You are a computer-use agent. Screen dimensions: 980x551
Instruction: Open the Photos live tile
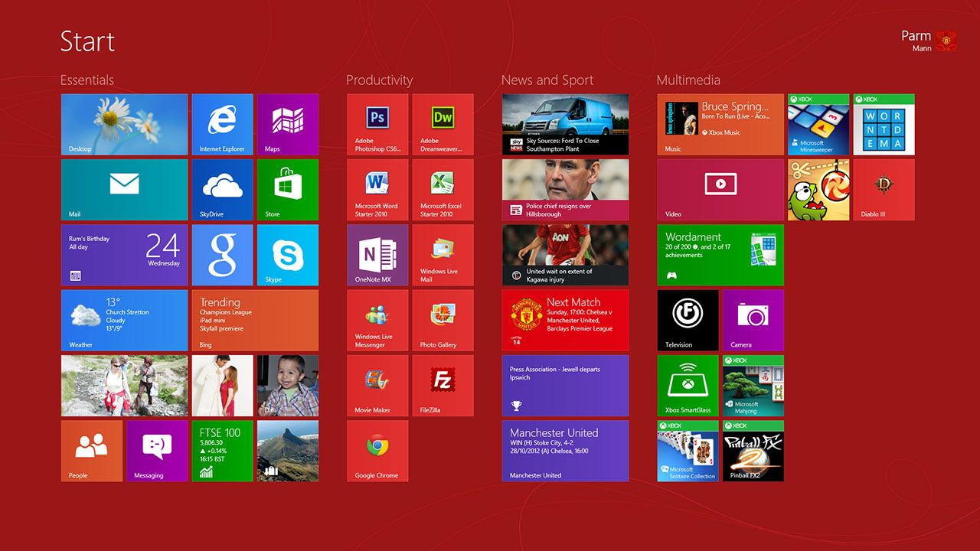point(124,386)
